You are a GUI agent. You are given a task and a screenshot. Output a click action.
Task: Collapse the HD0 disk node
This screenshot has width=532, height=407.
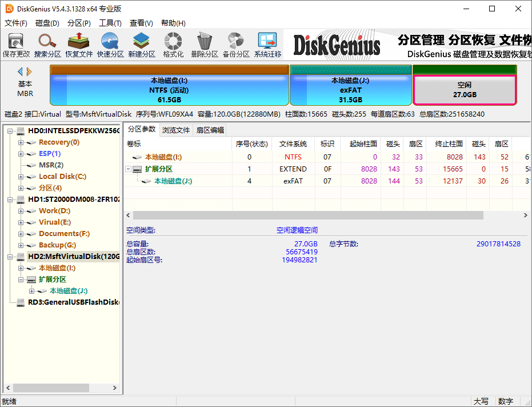coord(10,131)
